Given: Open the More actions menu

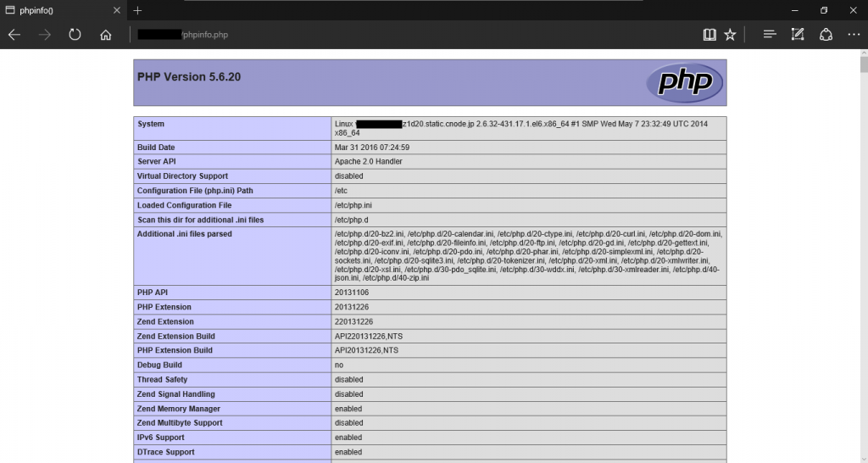Looking at the screenshot, I should click(x=854, y=35).
